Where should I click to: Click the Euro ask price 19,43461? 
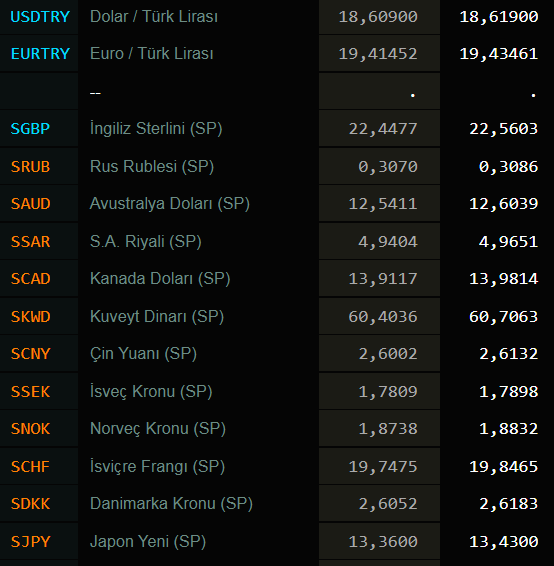(x=499, y=54)
